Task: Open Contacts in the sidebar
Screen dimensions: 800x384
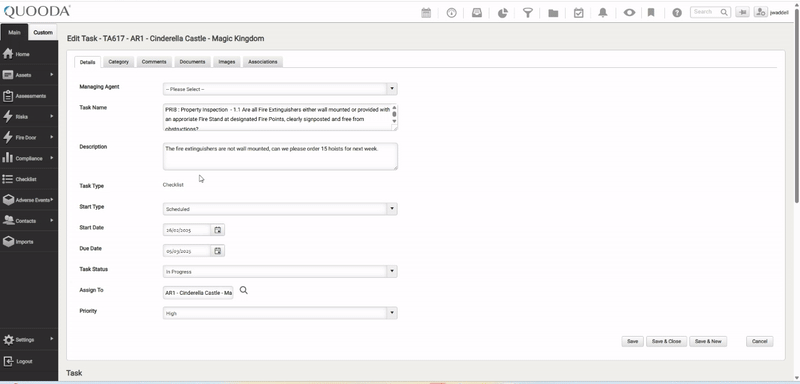Action: [29, 221]
